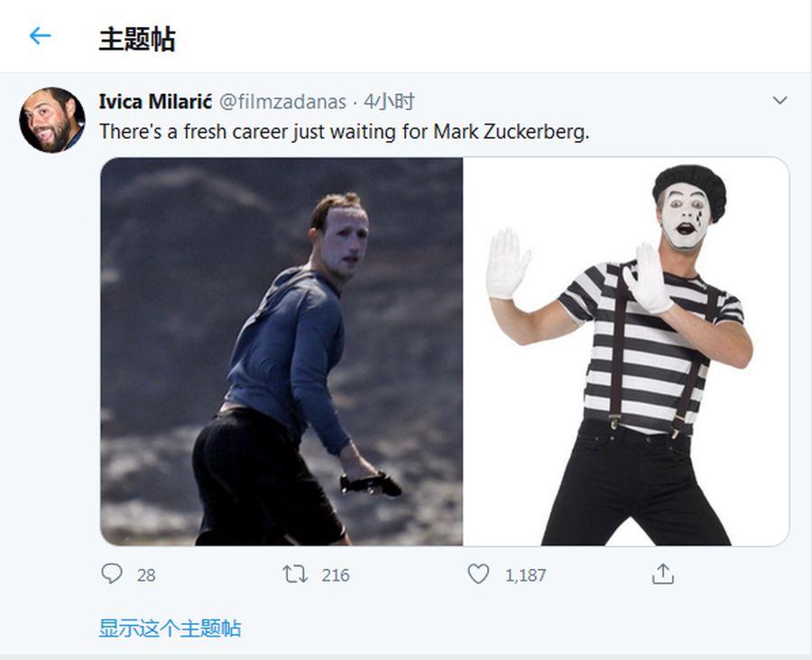Go back using the blue arrow
The image size is (812, 660).
pos(40,36)
